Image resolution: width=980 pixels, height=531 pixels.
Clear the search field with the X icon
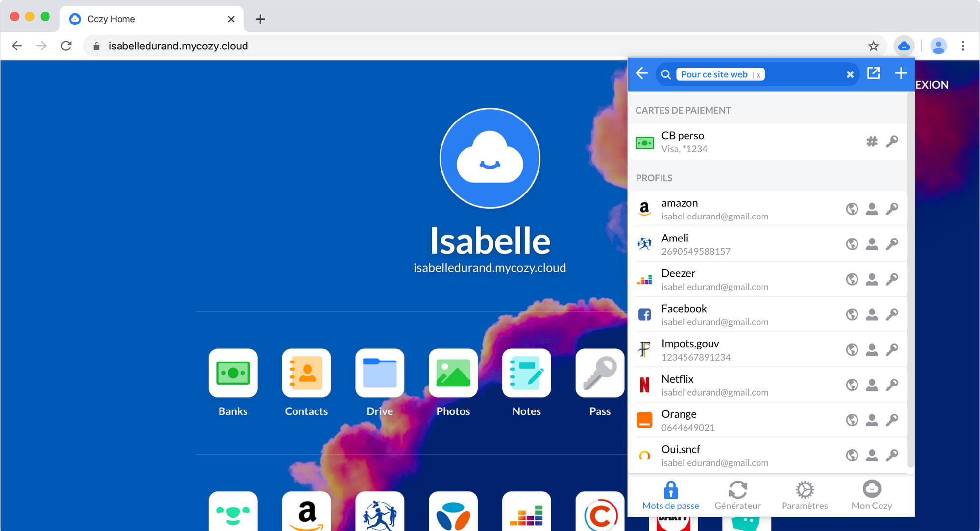850,74
